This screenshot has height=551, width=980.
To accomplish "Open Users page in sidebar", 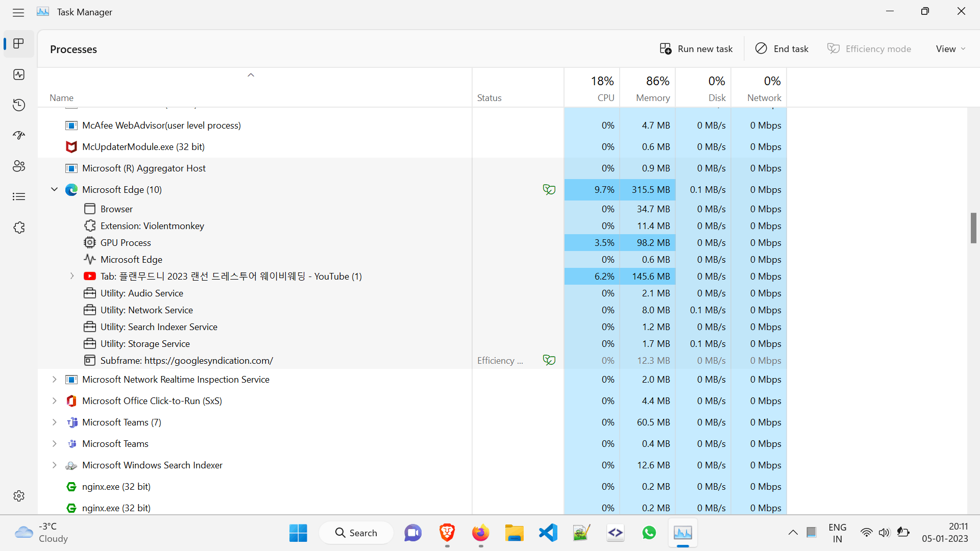I will 19,166.
